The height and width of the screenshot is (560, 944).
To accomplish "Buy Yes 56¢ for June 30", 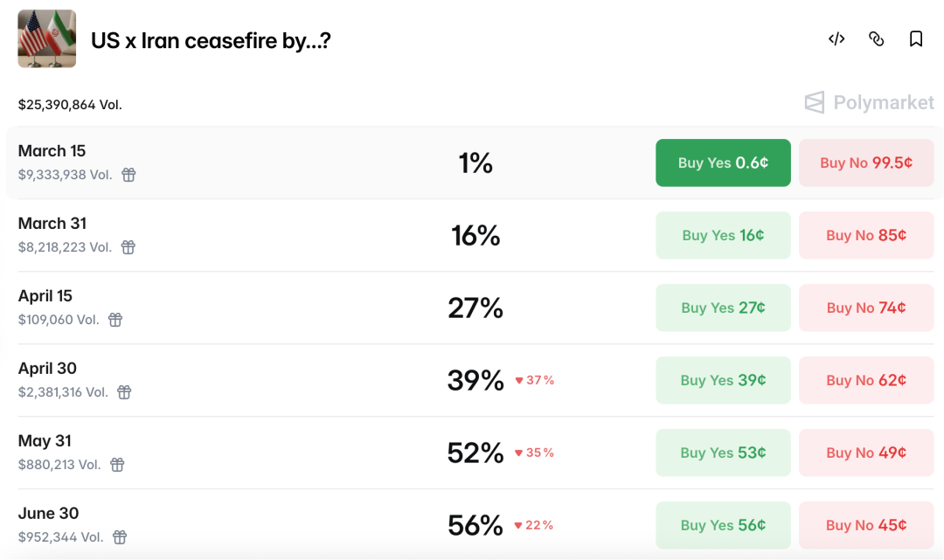I will [723, 525].
